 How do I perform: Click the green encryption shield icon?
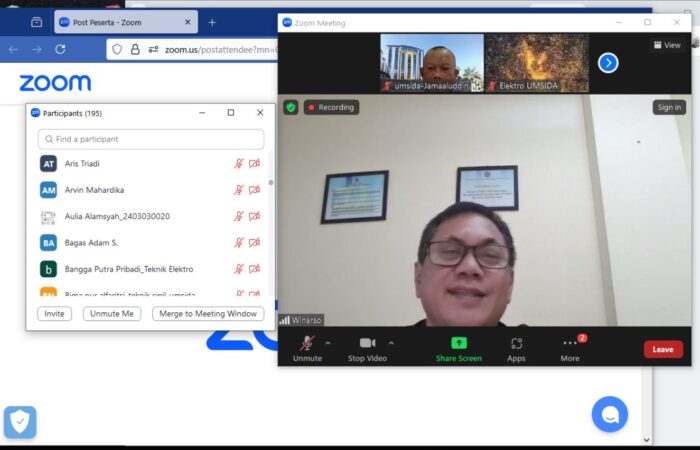291,107
